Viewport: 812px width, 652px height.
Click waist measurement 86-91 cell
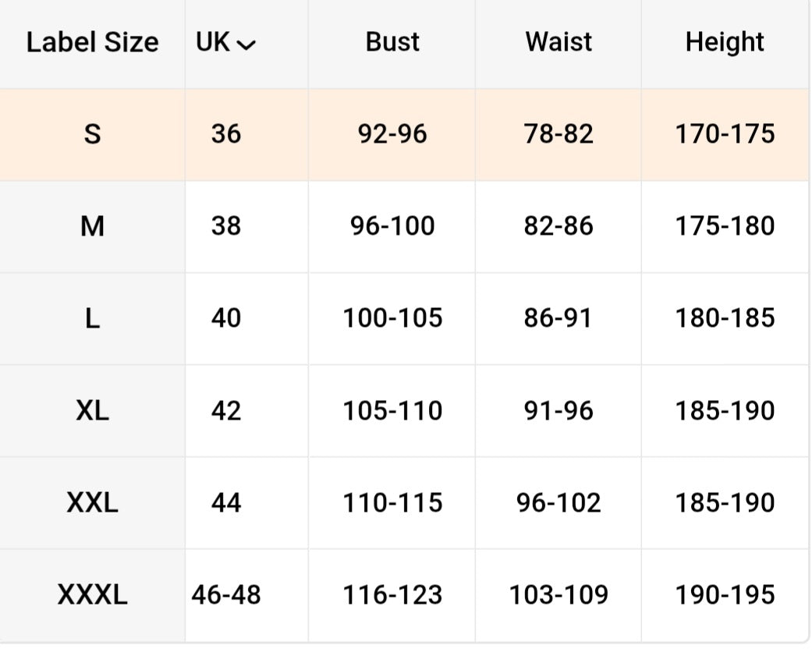click(x=558, y=318)
